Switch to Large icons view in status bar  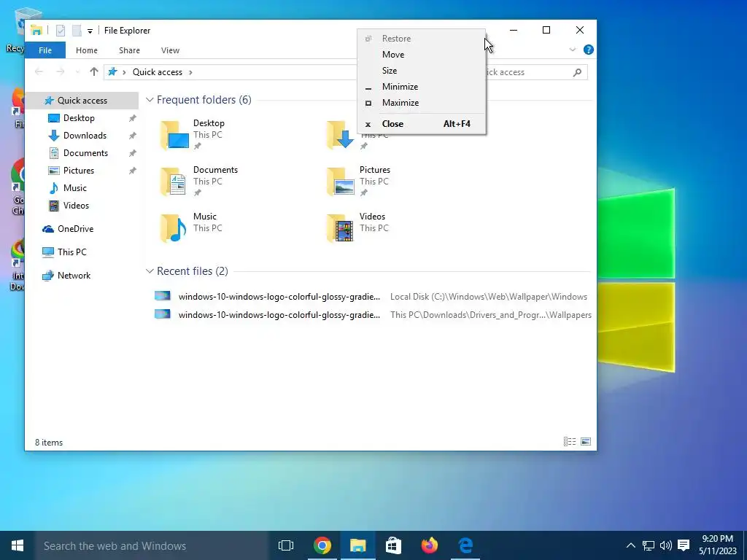pos(586,442)
